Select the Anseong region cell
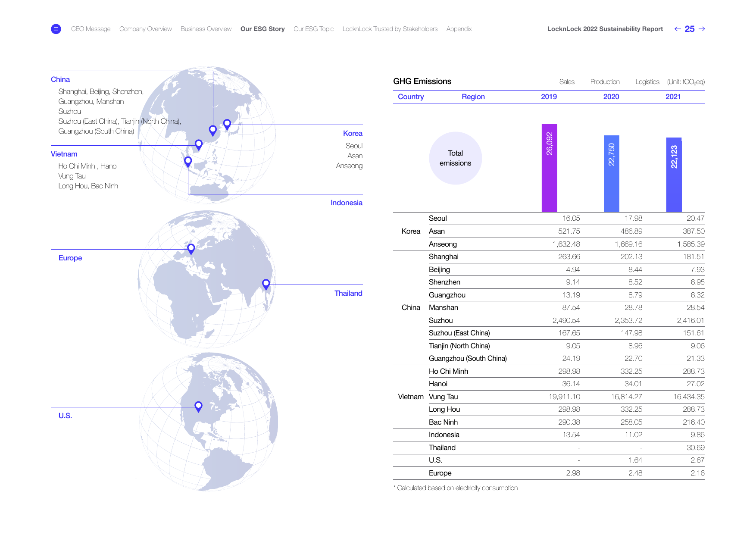 (443, 244)
